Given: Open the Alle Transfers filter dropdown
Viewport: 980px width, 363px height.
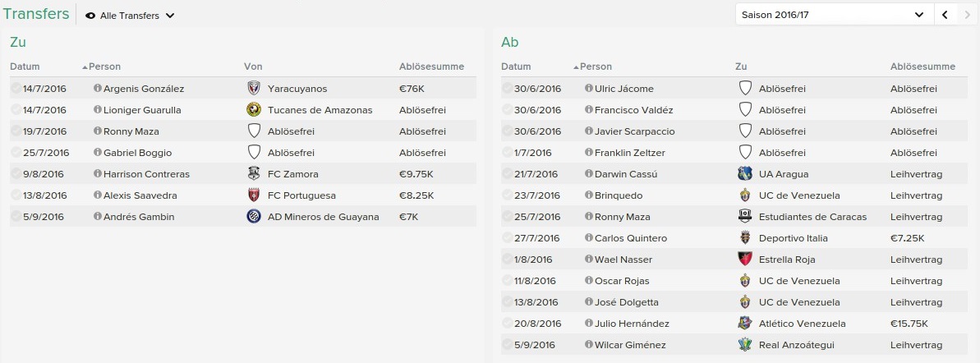Looking at the screenshot, I should (131, 16).
